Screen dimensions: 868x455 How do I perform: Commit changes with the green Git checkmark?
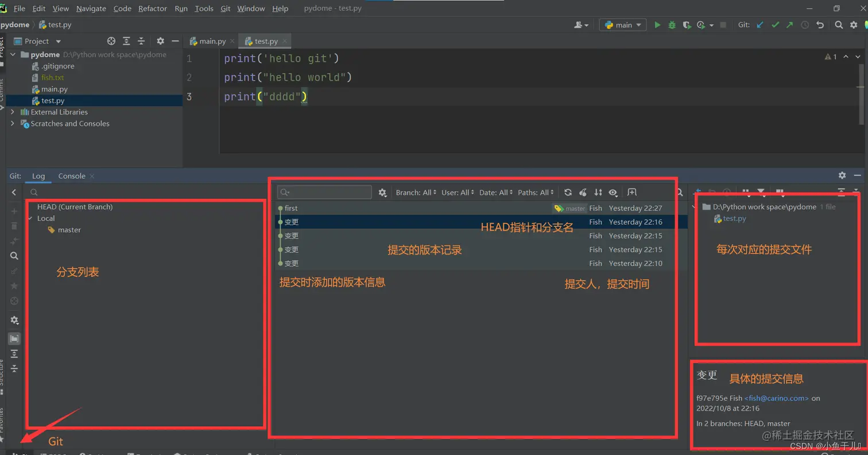pyautogui.click(x=775, y=25)
